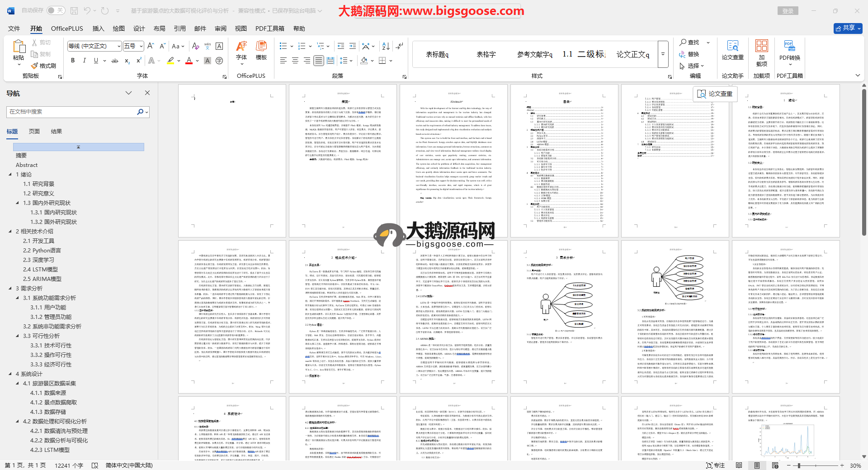Screen dimensions: 868x470
Task: Switch to the 页面 tab in navigation pane
Action: [x=34, y=132]
